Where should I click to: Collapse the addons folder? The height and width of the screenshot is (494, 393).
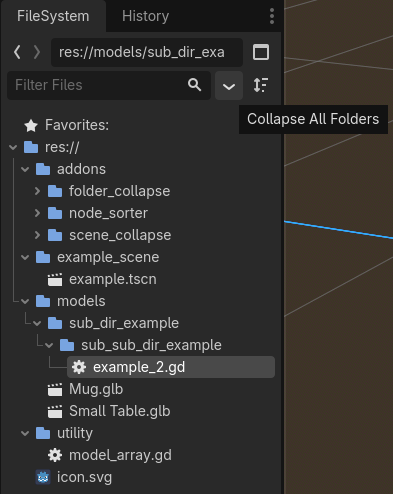tap(25, 169)
